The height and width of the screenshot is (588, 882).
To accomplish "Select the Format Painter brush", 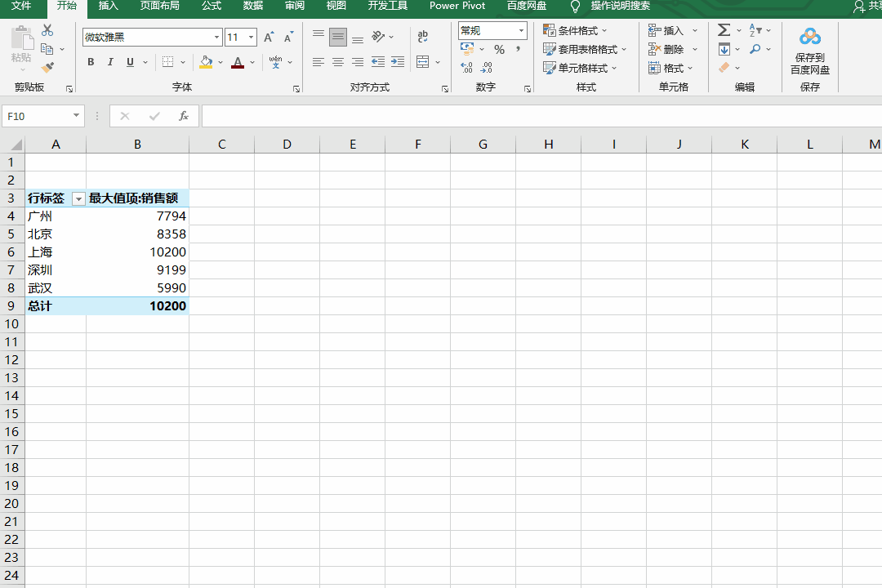I will tap(47, 68).
